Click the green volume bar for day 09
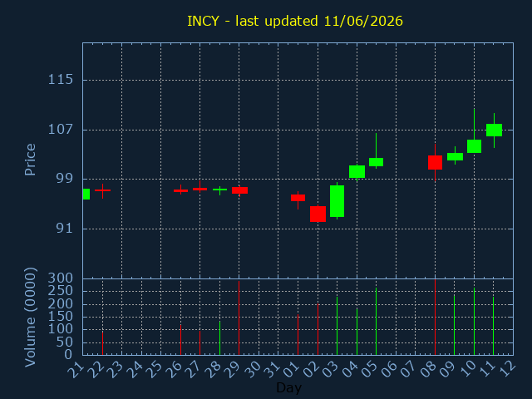This screenshot has height=399, width=532. tap(454, 325)
